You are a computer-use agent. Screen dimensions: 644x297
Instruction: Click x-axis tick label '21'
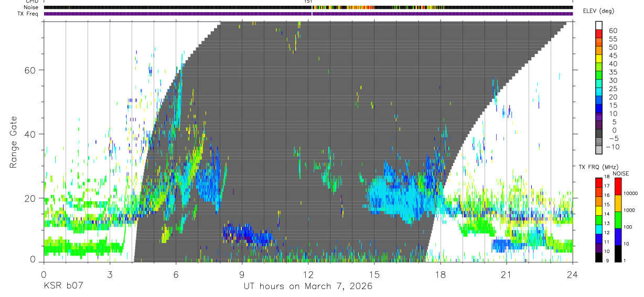click(x=507, y=274)
